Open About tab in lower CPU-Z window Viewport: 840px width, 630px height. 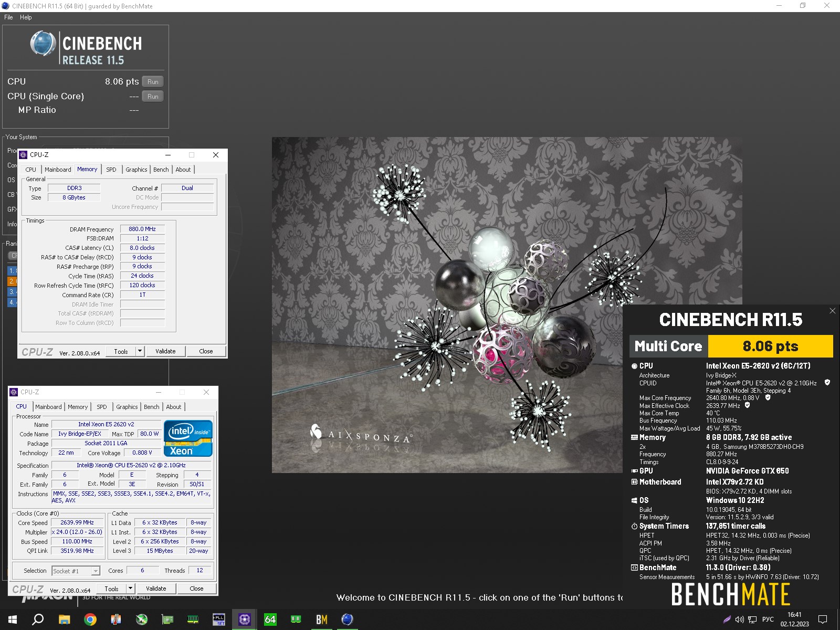tap(174, 407)
